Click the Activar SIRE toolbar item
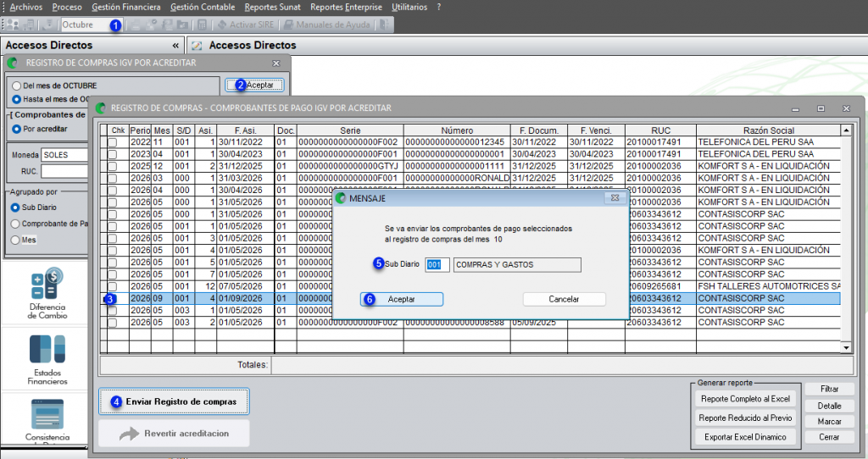 click(246, 25)
